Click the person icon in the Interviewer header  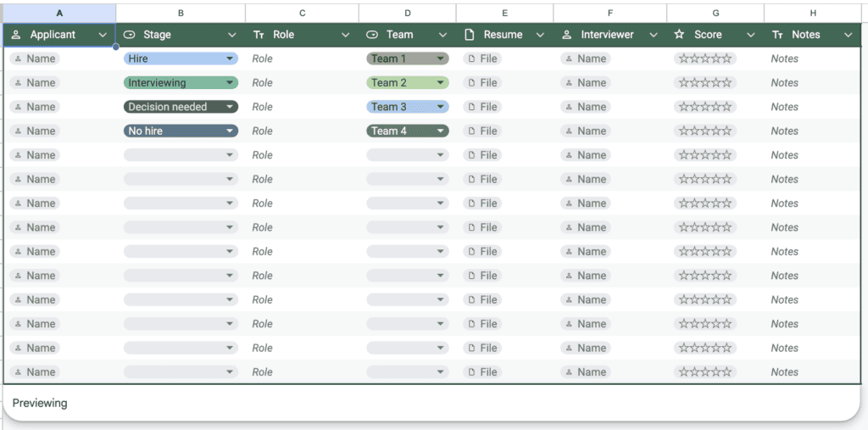567,35
